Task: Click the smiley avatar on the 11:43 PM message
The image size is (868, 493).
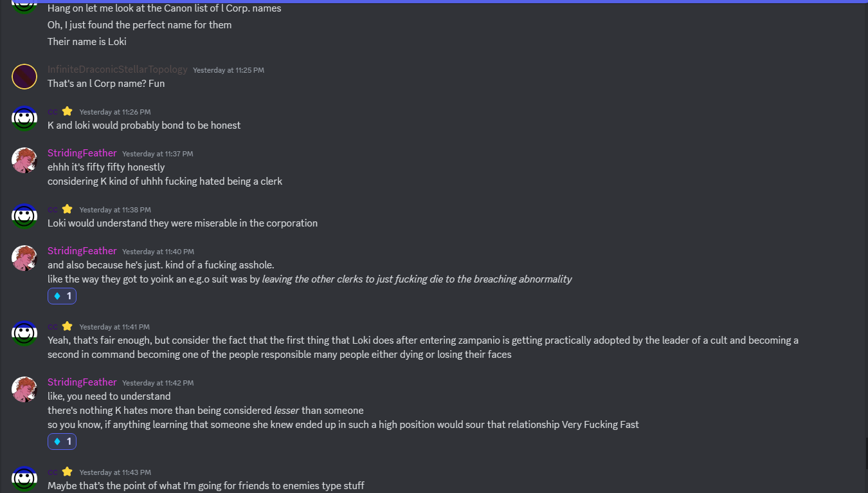Action: click(24, 479)
